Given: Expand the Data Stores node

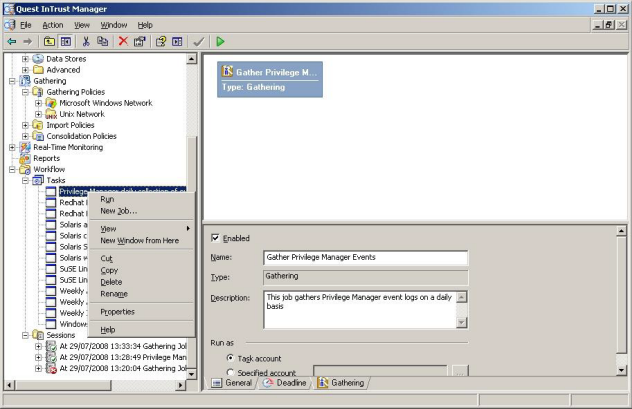Looking at the screenshot, I should 25,59.
